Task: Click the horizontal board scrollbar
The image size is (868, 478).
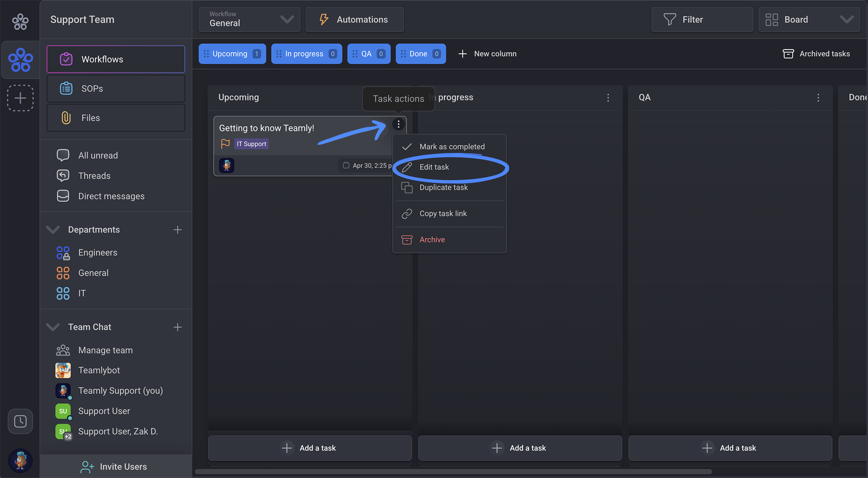Action: click(x=453, y=472)
